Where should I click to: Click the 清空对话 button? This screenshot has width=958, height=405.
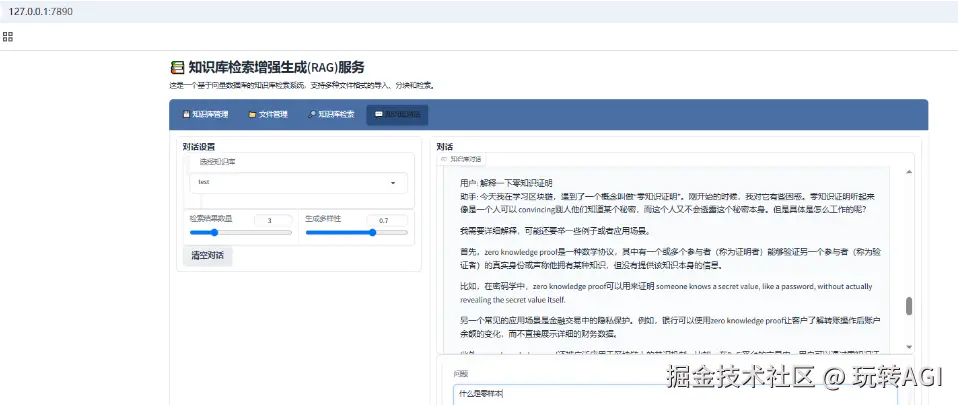(208, 255)
